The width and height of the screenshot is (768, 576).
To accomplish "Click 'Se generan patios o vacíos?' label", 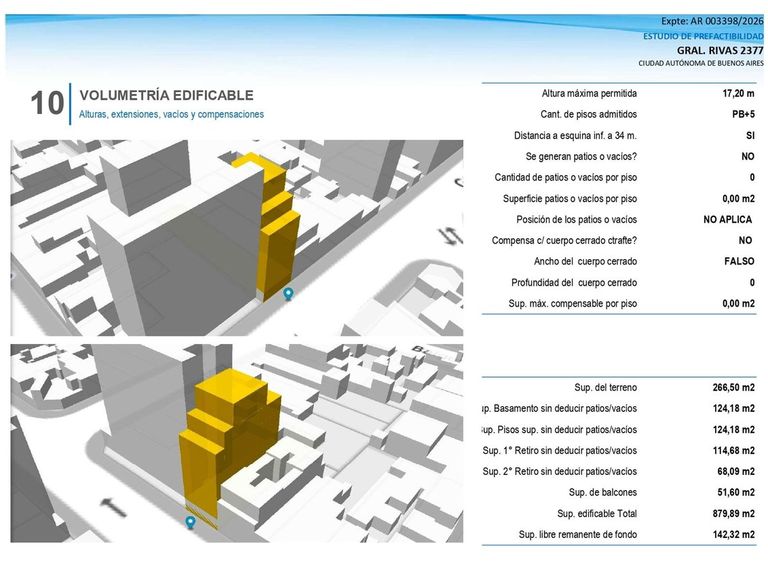I will coord(581,157).
